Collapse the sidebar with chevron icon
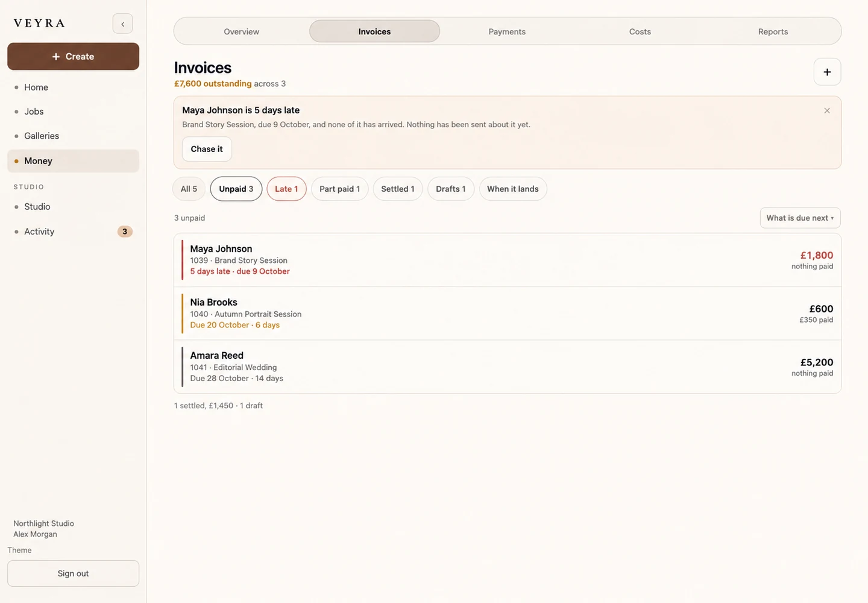The height and width of the screenshot is (603, 868). point(122,24)
